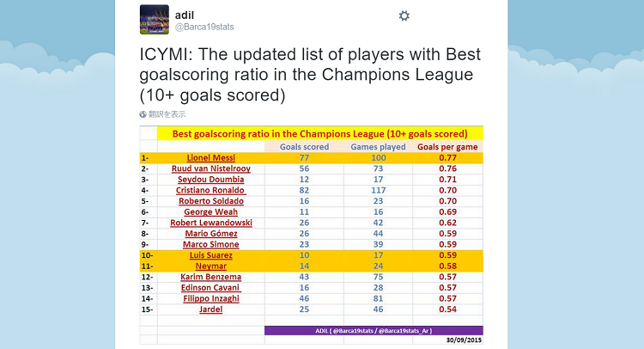The height and width of the screenshot is (349, 644).
Task: Show the tweet translation link
Action: click(167, 114)
